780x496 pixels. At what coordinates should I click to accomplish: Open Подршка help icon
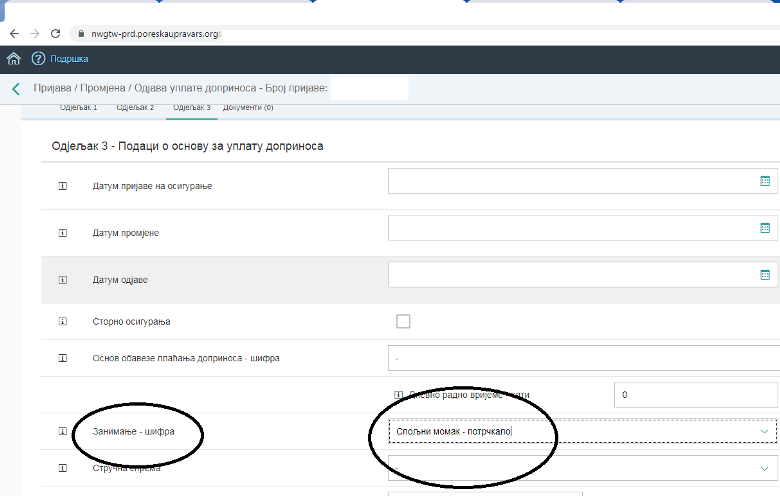click(39, 59)
